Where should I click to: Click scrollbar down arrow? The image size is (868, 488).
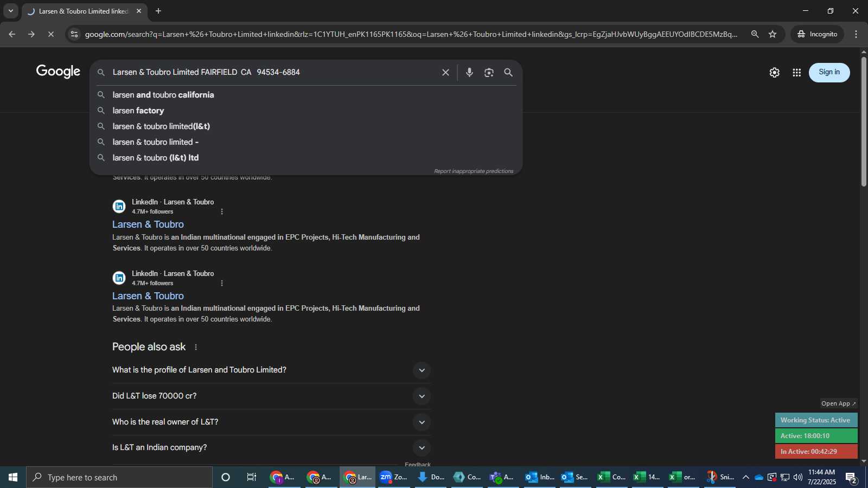coord(864,461)
